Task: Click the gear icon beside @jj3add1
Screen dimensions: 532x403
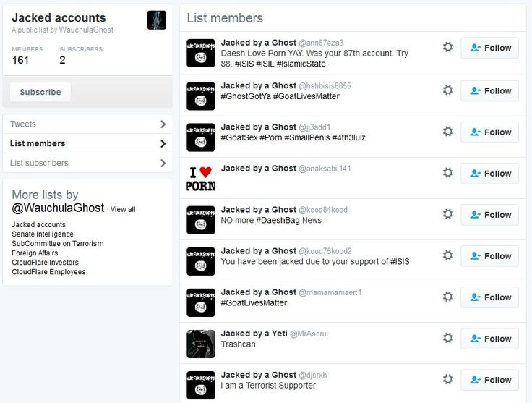Action: click(448, 132)
